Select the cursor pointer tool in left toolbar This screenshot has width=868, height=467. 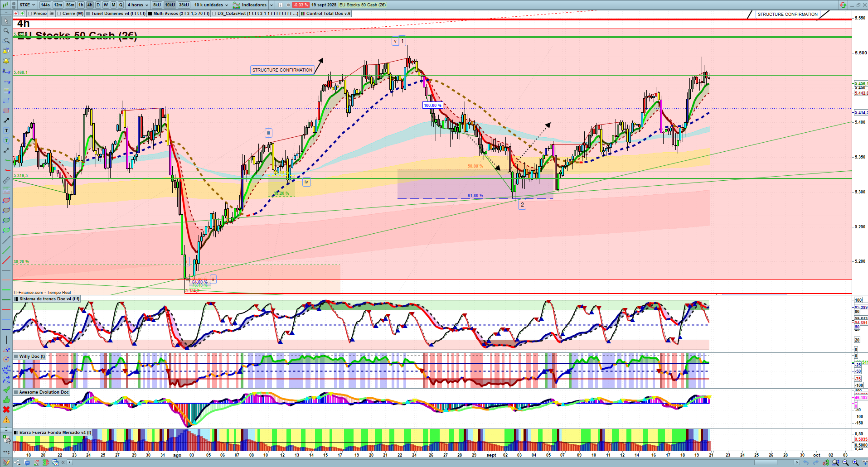coord(6,21)
